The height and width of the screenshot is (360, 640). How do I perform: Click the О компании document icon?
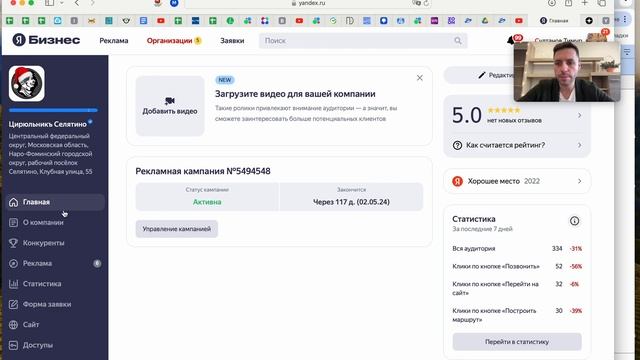click(13, 222)
